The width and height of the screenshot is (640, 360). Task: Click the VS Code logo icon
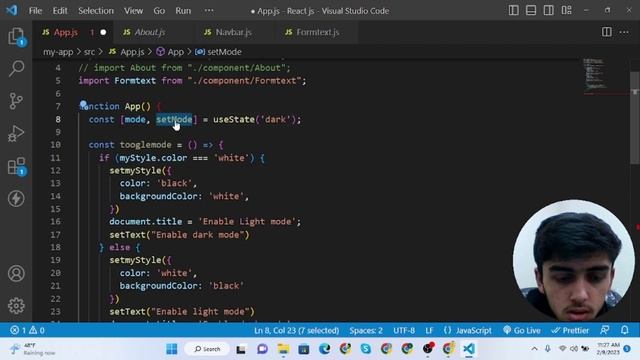(x=11, y=10)
